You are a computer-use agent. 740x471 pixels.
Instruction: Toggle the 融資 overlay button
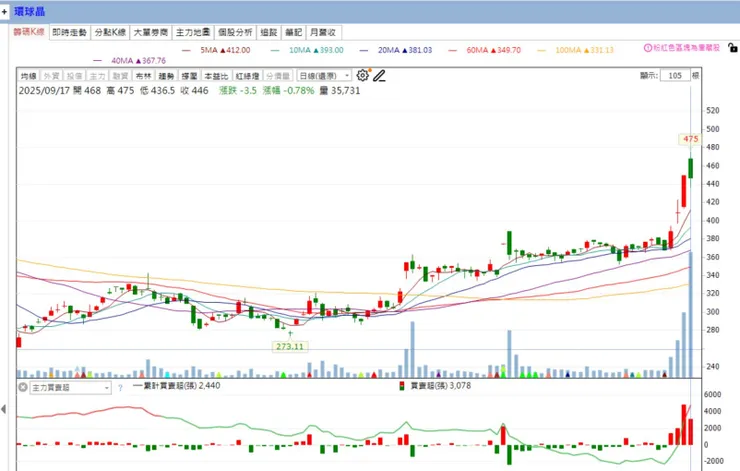click(120, 76)
